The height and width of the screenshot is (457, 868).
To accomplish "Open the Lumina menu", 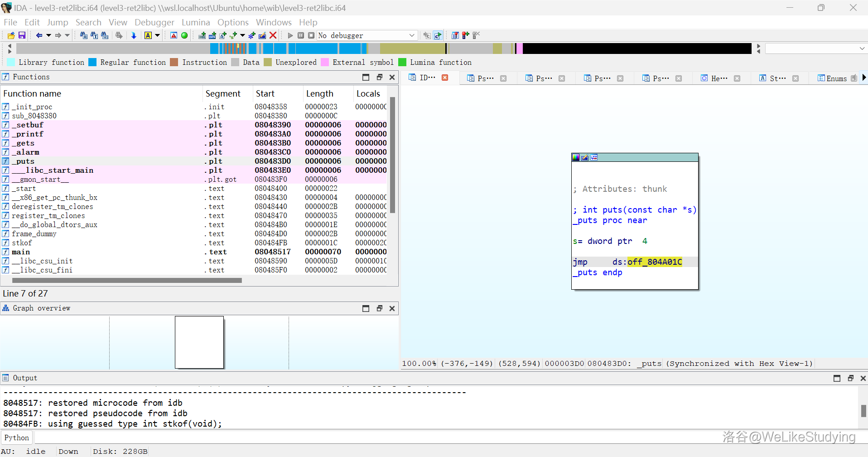I will point(196,22).
